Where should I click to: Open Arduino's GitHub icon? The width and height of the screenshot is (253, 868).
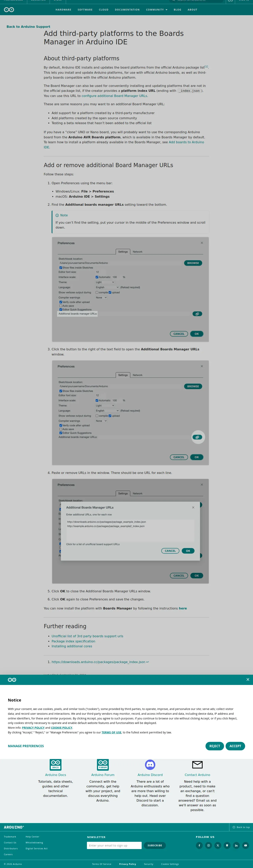tap(227, 845)
